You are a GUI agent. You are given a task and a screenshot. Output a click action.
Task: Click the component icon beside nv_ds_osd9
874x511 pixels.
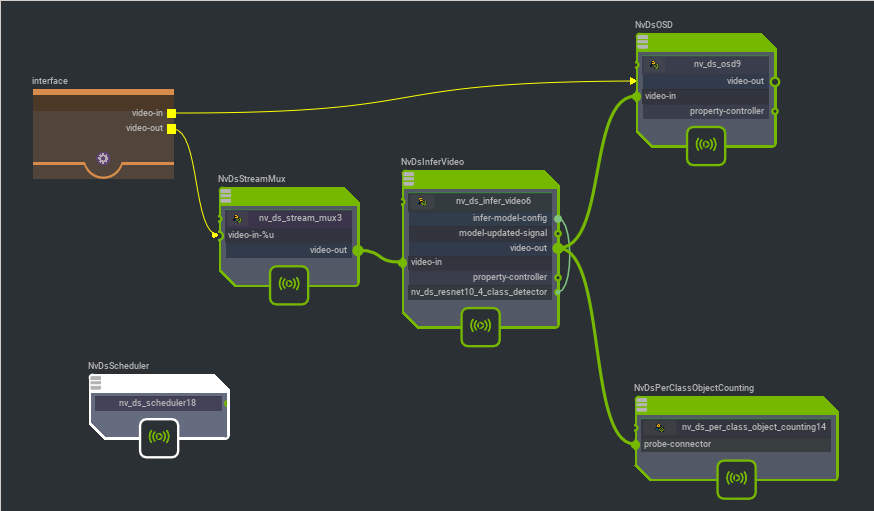tap(653, 64)
